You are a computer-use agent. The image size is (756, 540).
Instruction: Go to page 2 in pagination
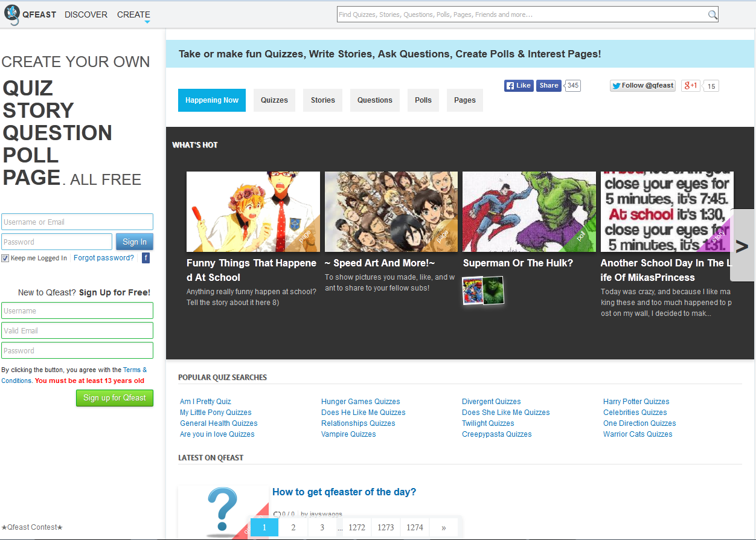[x=293, y=527]
